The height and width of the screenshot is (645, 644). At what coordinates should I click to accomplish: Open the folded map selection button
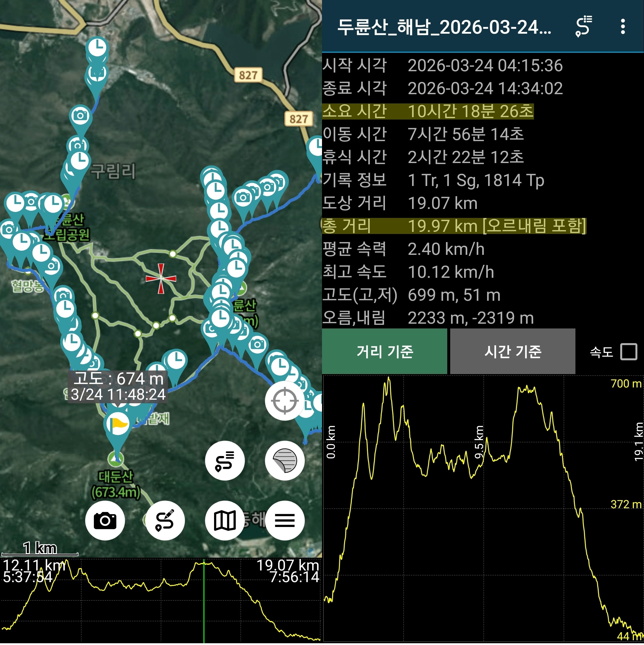pos(225,521)
